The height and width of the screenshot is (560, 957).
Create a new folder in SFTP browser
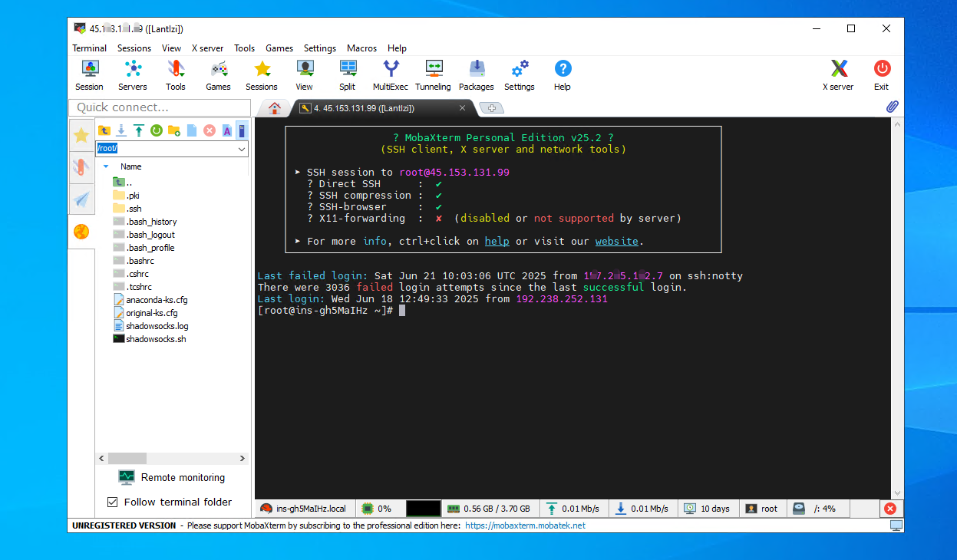pyautogui.click(x=174, y=130)
